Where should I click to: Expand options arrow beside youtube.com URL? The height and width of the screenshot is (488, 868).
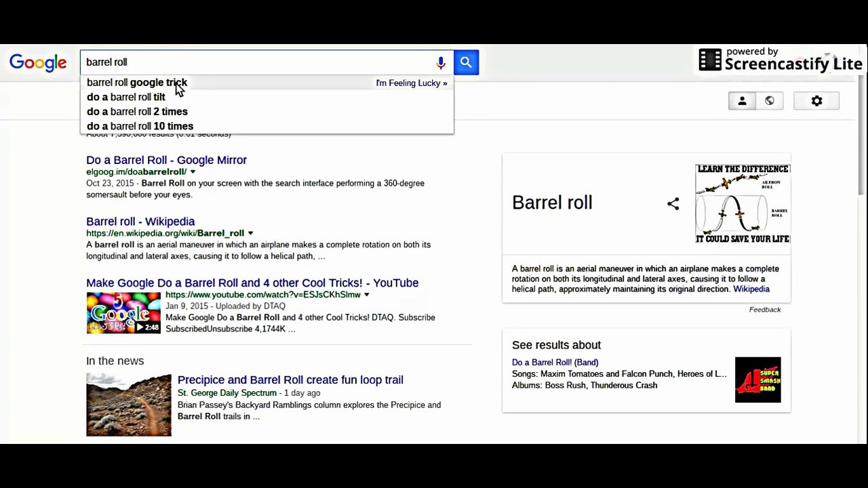[x=366, y=295]
